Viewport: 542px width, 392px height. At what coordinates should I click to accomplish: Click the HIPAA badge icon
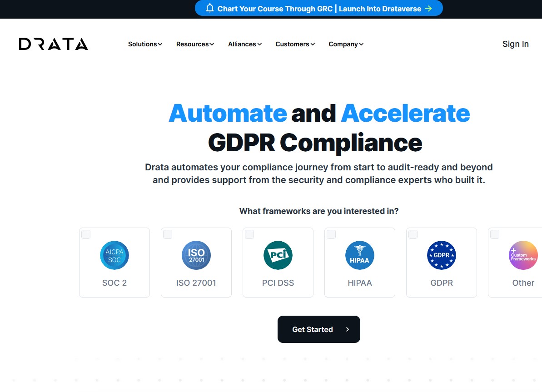360,255
